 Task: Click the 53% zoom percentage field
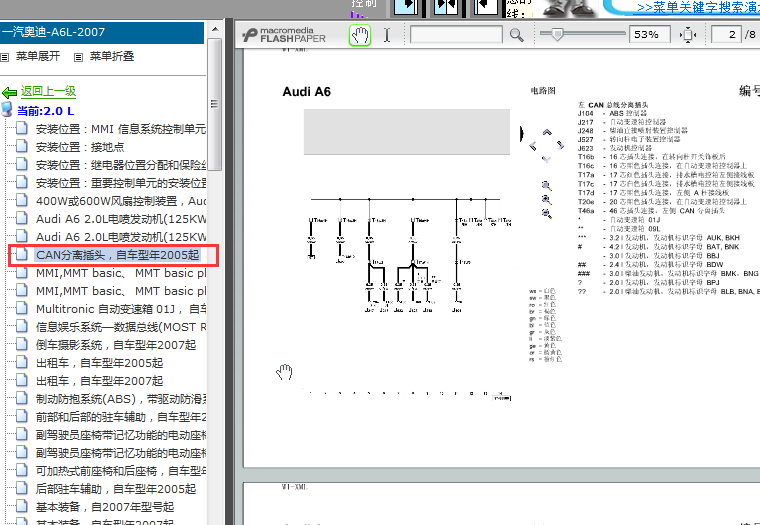[x=649, y=35]
